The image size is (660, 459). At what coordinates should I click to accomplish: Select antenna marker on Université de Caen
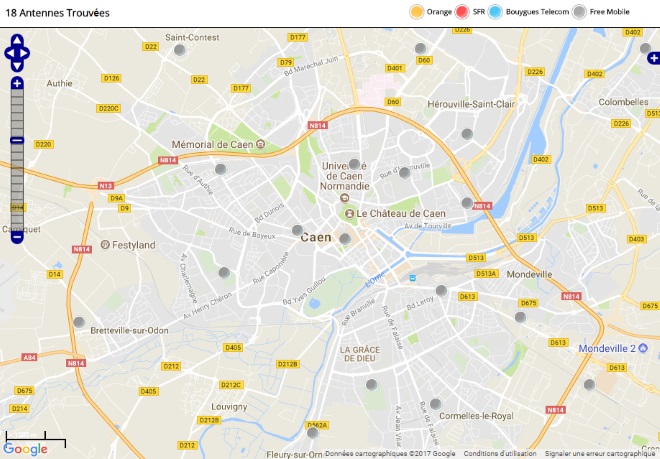pos(354,164)
